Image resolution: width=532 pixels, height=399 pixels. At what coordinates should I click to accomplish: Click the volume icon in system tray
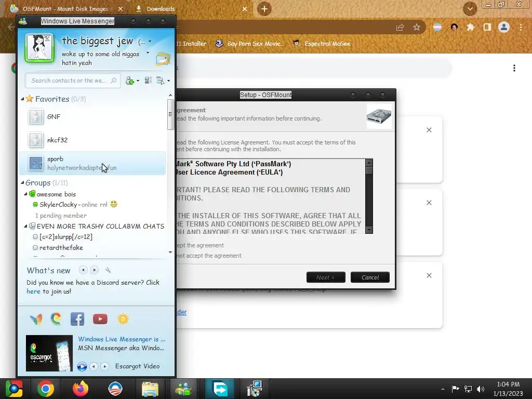481,389
